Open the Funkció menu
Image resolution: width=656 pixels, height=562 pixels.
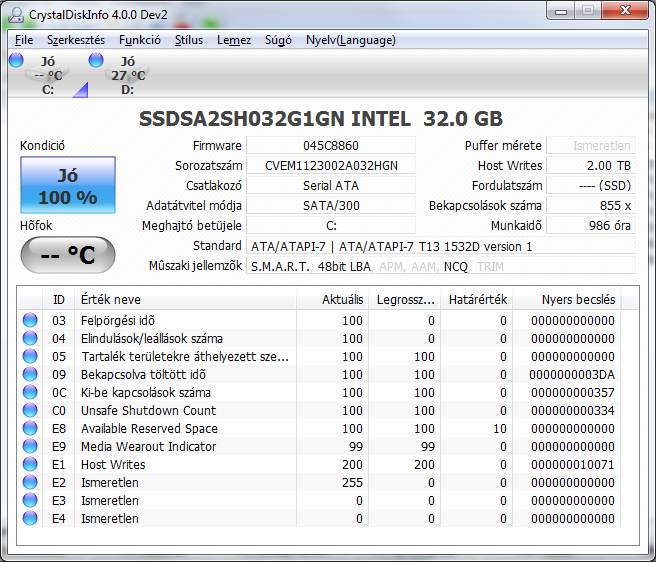140,40
